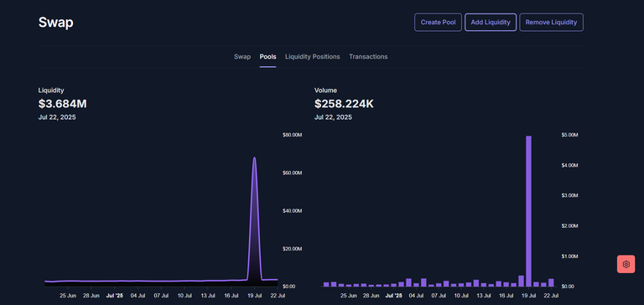
Task: Click the Create Pool button
Action: (438, 22)
